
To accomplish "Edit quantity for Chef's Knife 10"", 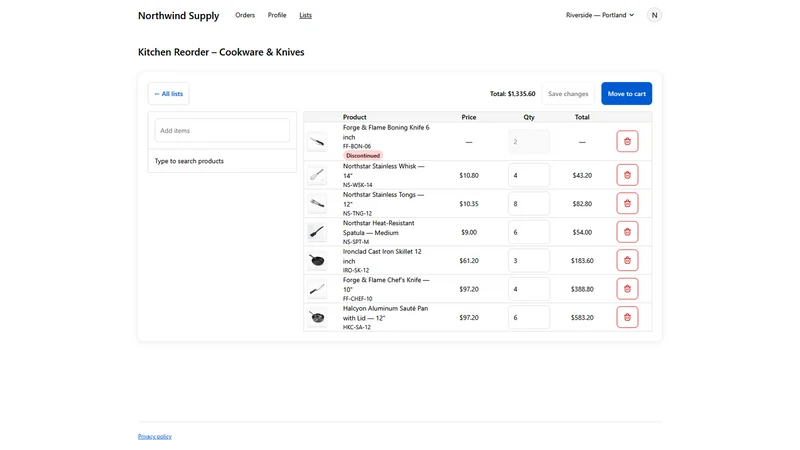I will (x=529, y=289).
